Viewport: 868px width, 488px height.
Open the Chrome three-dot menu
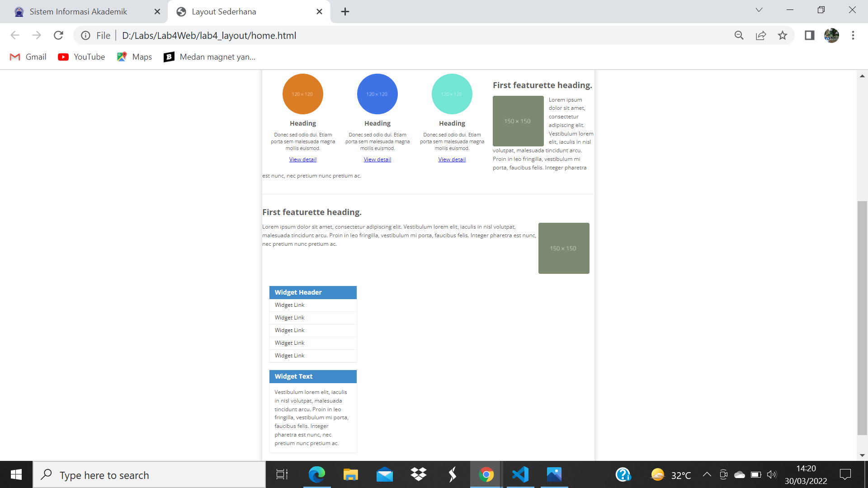click(x=854, y=35)
